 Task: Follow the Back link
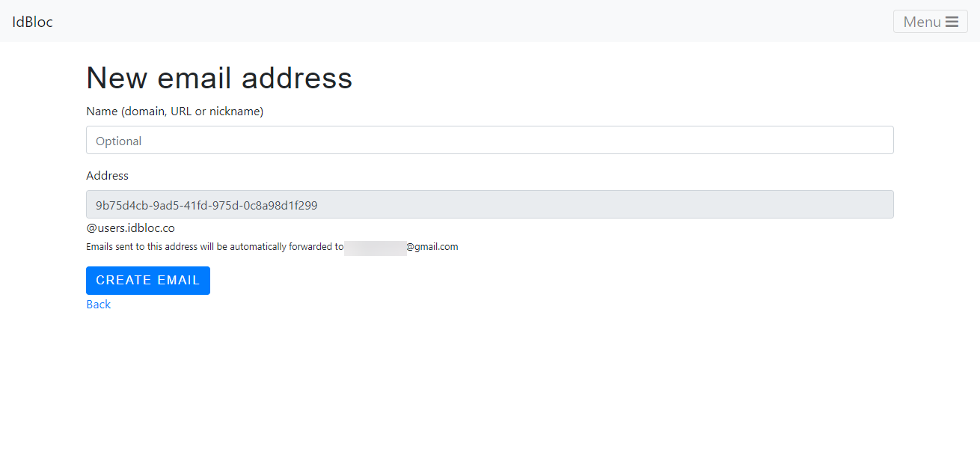[98, 304]
